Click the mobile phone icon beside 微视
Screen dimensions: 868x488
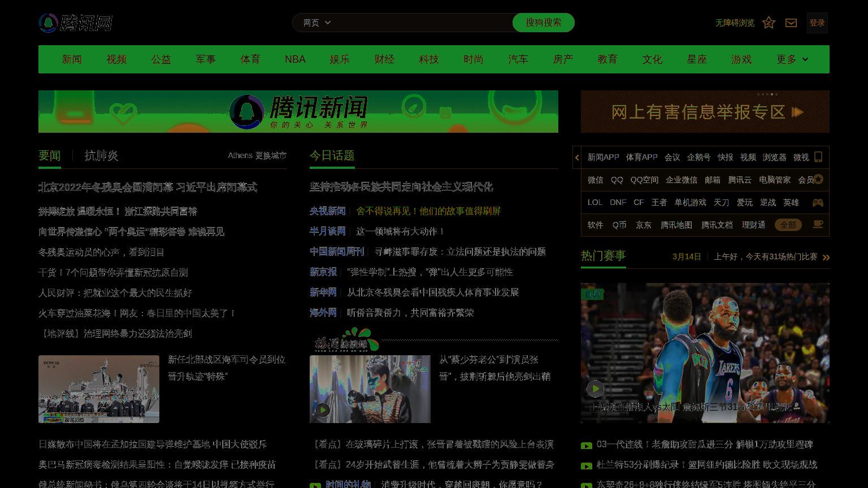coord(818,157)
